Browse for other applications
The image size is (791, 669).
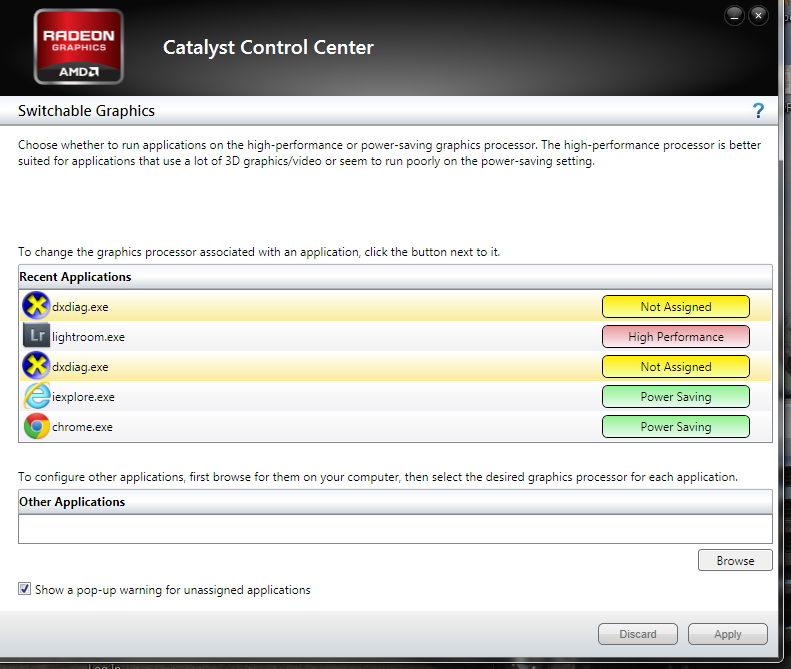click(735, 561)
